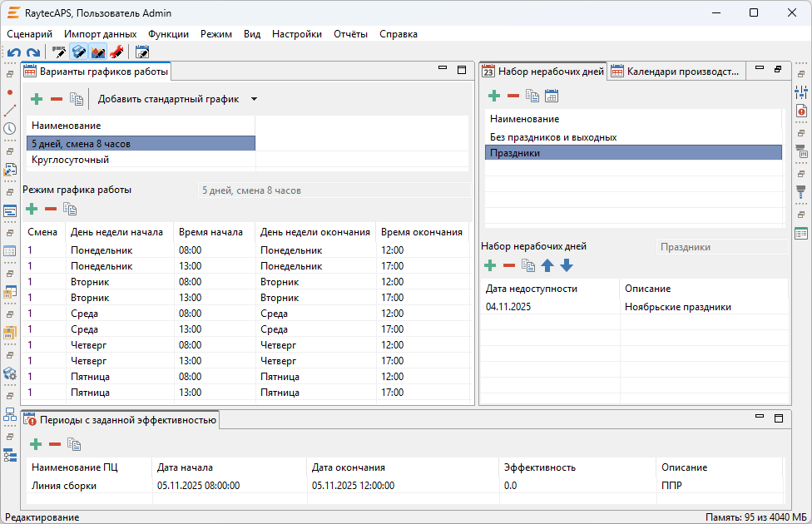Open the document warning icon in right sidebar
Viewport: 812px width, 524px height.
pyautogui.click(x=801, y=111)
